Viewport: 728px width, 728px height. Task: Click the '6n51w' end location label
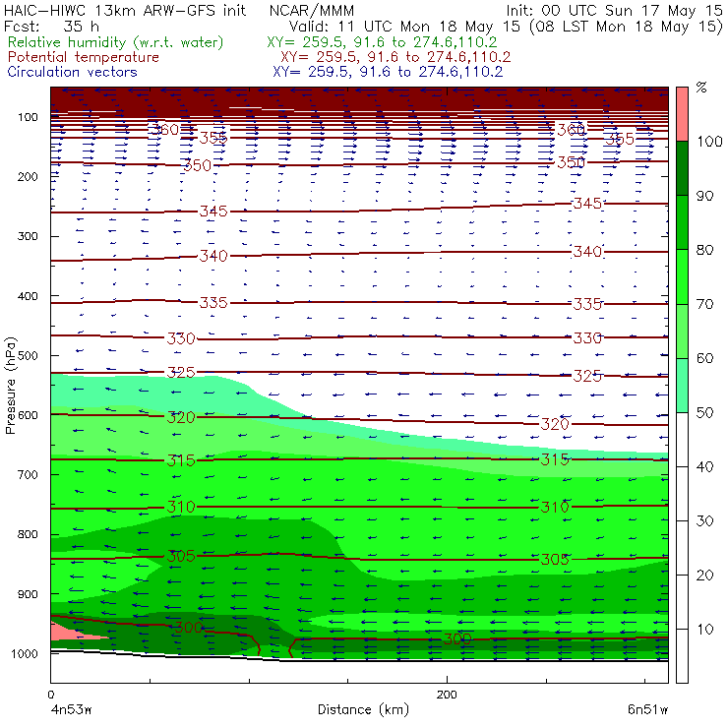click(647, 710)
